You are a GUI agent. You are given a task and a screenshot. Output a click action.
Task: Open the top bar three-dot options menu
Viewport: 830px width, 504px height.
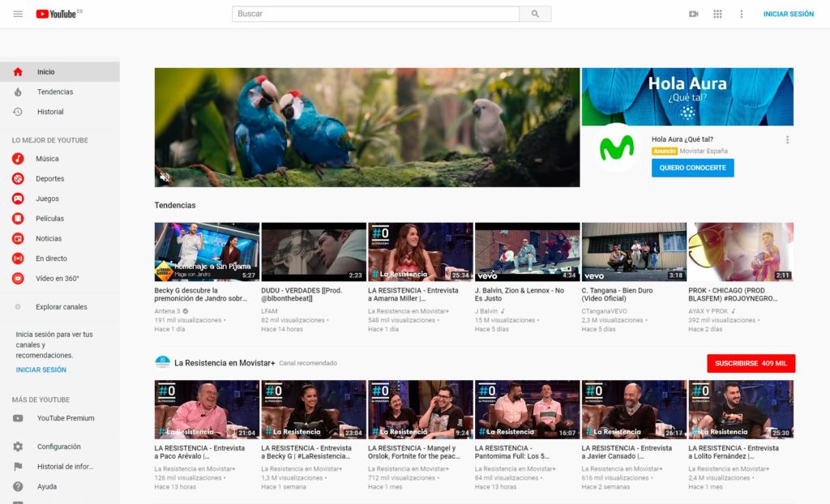tap(742, 14)
